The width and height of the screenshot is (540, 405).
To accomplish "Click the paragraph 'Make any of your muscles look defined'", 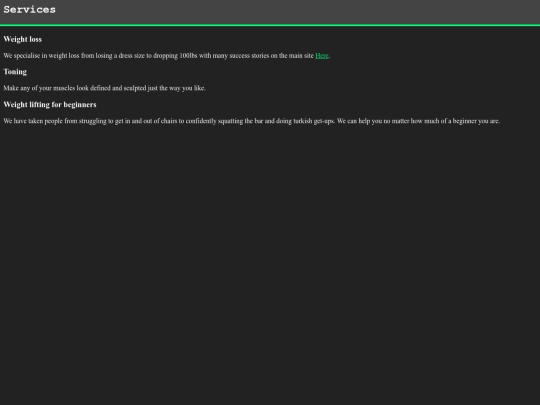I will click(105, 88).
